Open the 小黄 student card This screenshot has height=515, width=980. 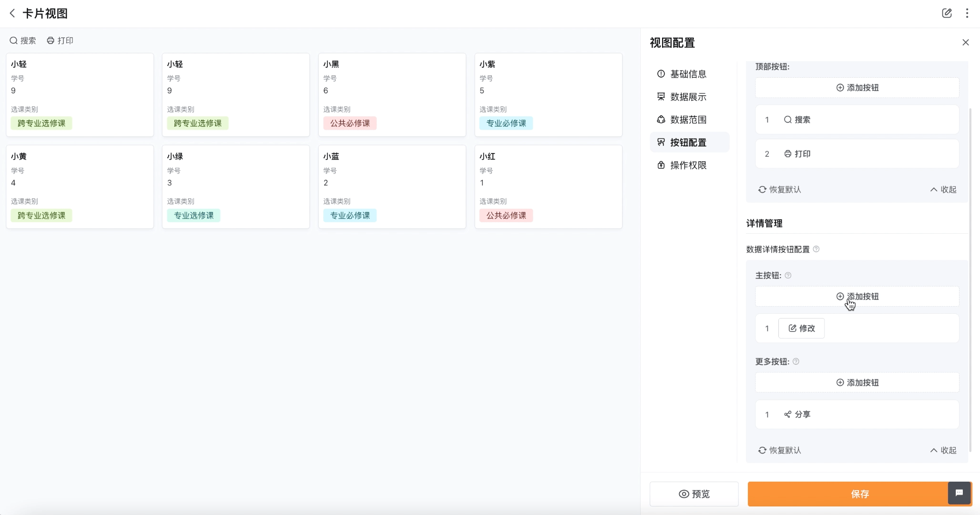[80, 187]
